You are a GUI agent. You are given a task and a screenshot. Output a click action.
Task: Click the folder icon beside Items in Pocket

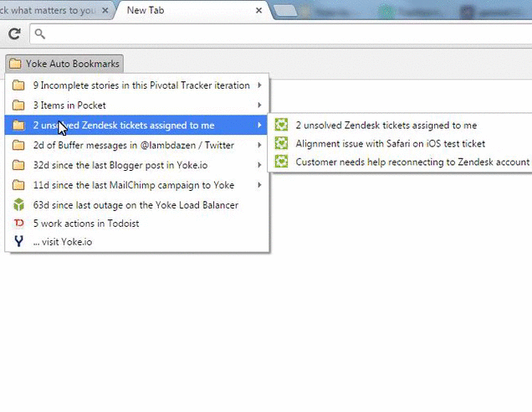[x=18, y=106]
